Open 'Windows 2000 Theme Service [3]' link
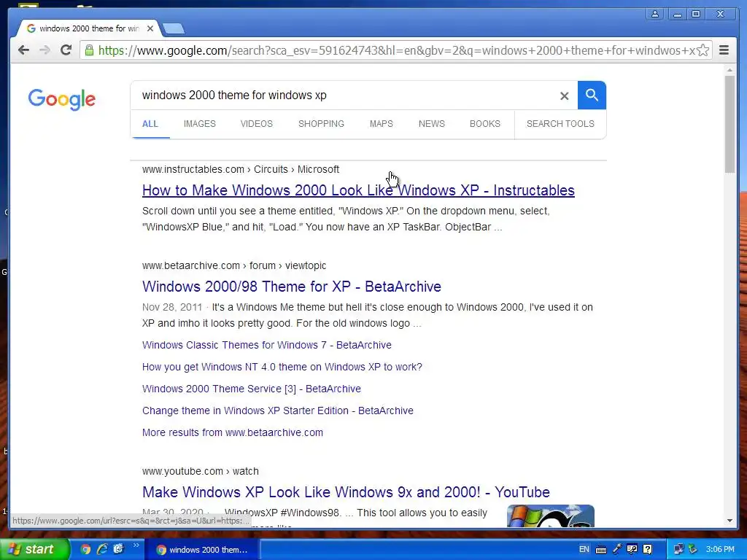 click(x=252, y=389)
